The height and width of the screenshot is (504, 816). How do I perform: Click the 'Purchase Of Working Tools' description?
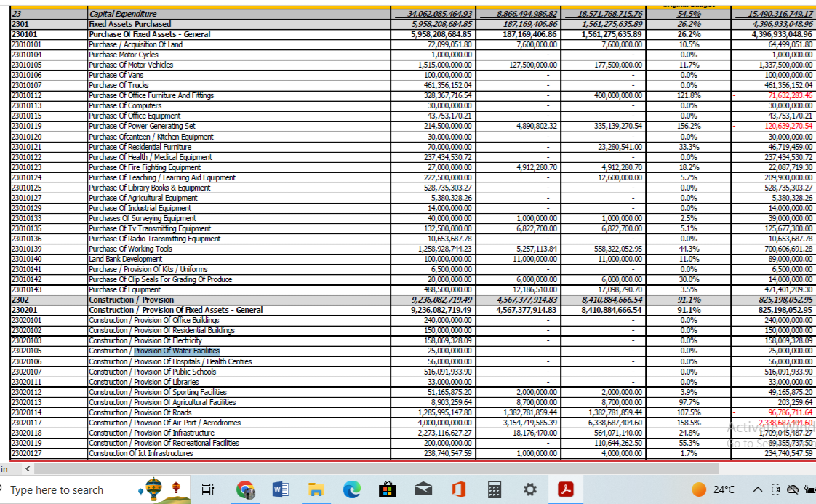point(131,249)
